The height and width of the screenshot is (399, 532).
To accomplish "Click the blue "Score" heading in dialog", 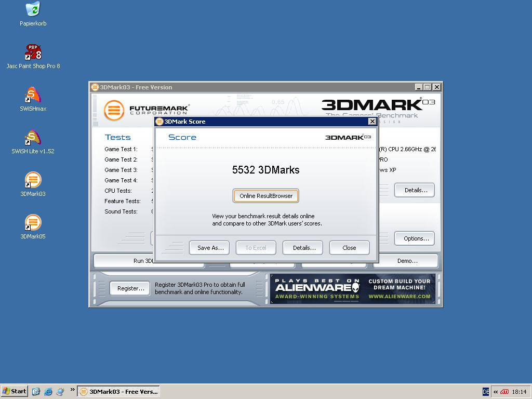I will 182,137.
